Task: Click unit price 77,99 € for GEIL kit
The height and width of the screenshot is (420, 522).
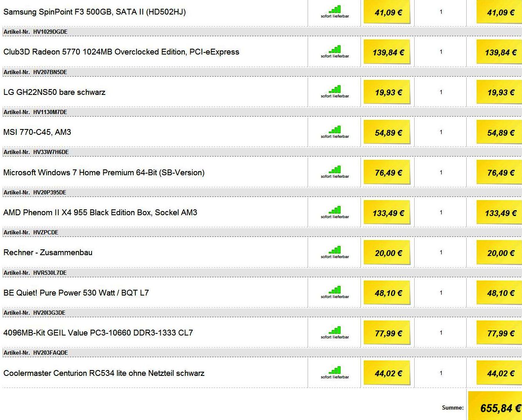Action: point(387,333)
